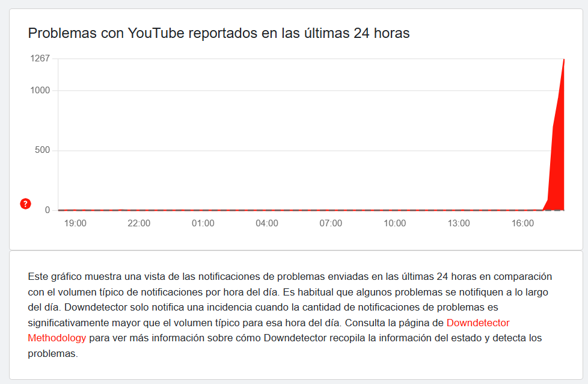Select the 10:00 label on the timeline

coord(395,223)
